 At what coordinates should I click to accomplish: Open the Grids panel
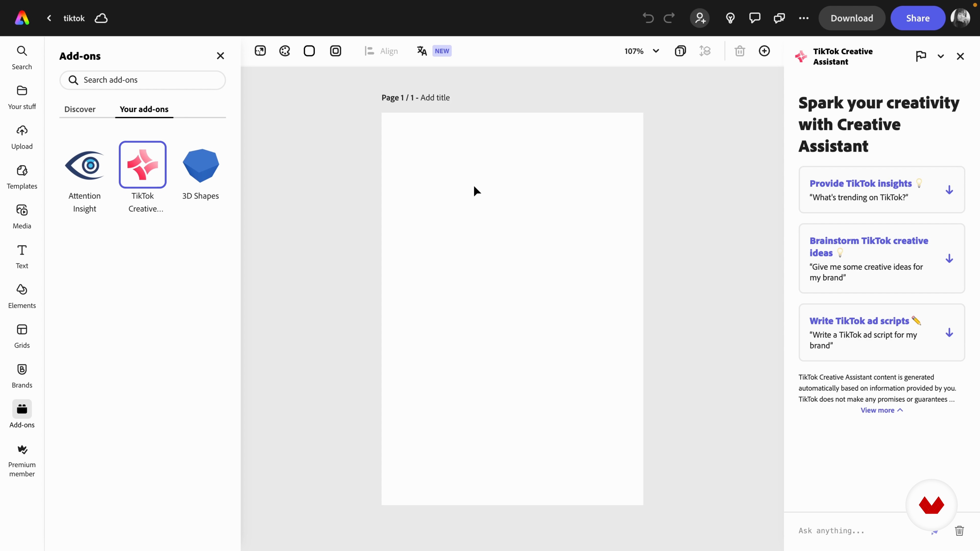click(22, 336)
